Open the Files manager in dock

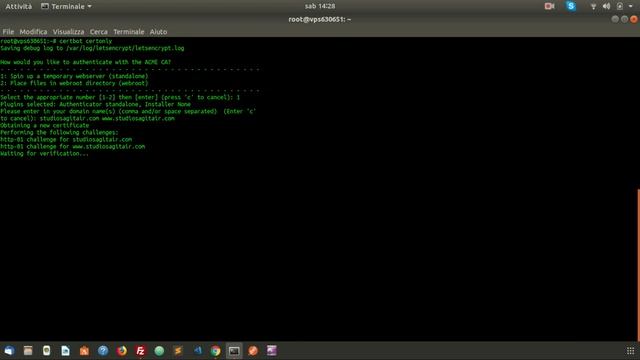[x=28, y=351]
